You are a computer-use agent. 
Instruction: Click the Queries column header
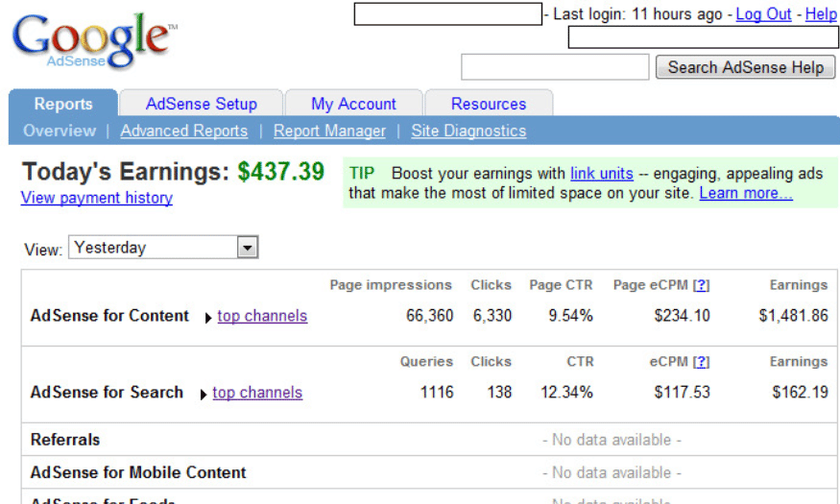point(426,362)
